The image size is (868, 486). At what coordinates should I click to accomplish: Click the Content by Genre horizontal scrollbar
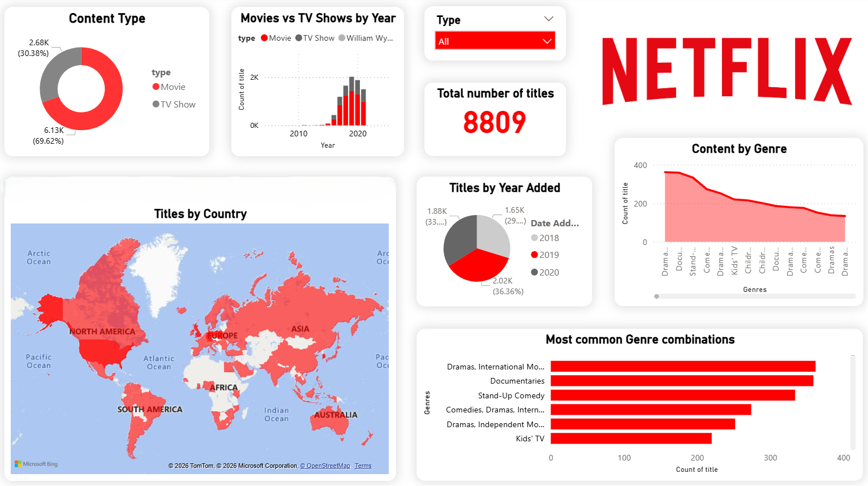point(755,296)
